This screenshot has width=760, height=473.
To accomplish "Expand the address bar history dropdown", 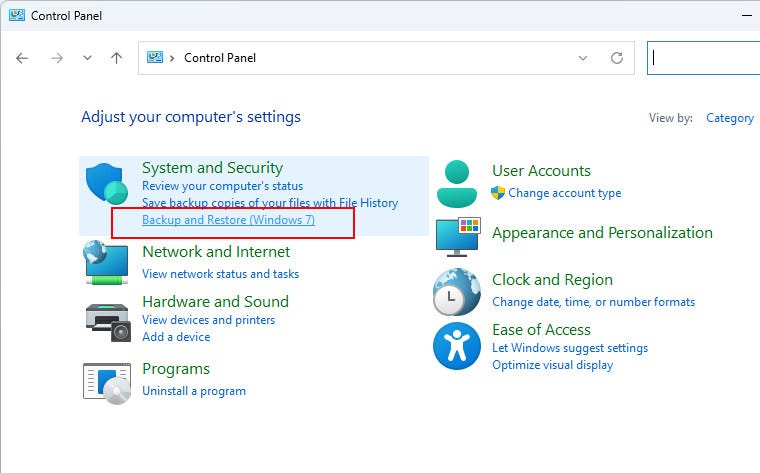I will [x=583, y=58].
